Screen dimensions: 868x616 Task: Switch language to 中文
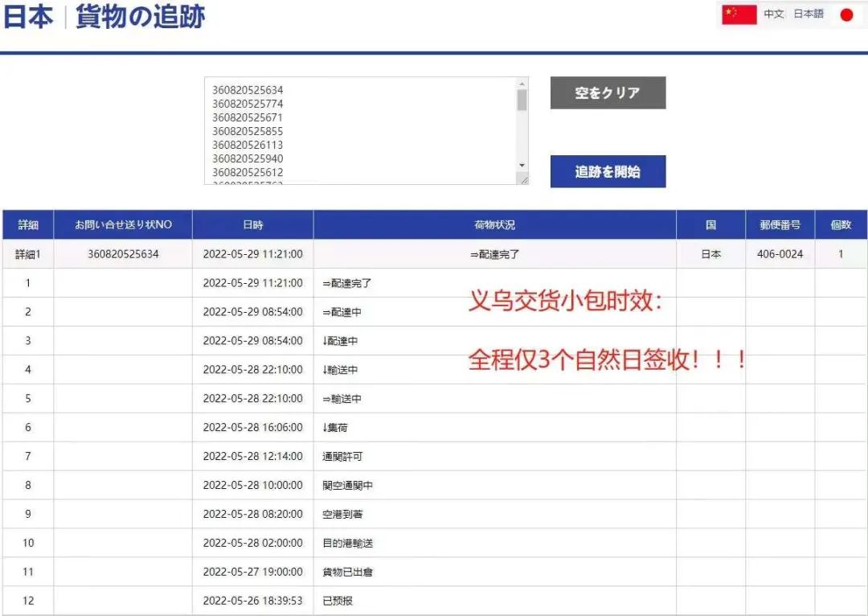[x=773, y=14]
